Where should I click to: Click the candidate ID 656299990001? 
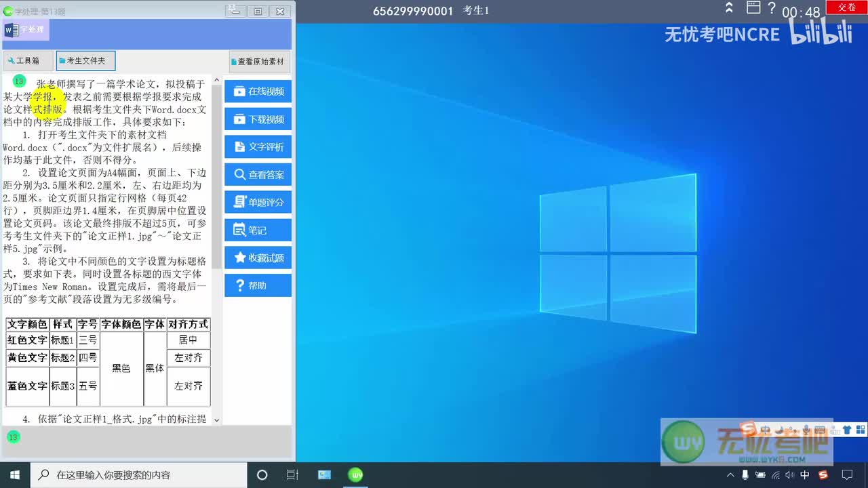(x=413, y=11)
